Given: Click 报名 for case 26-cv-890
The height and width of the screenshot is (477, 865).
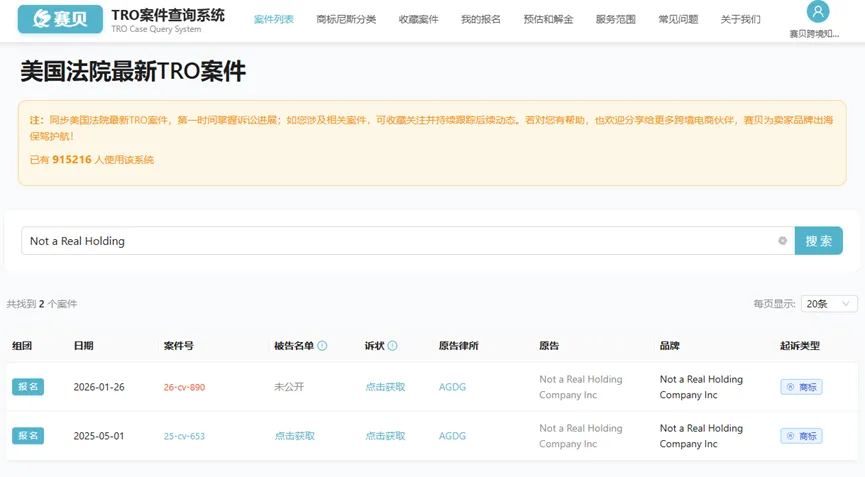Looking at the screenshot, I should (x=28, y=387).
